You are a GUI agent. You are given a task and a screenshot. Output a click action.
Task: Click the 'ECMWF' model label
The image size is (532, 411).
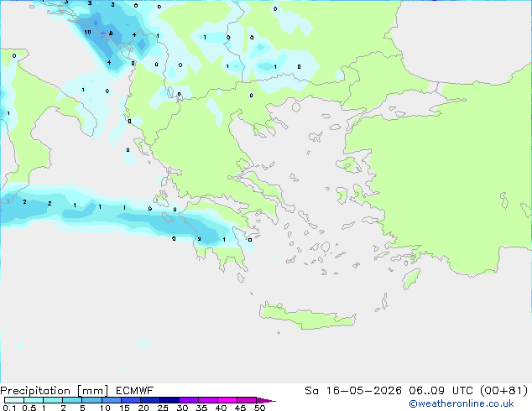[x=135, y=391]
